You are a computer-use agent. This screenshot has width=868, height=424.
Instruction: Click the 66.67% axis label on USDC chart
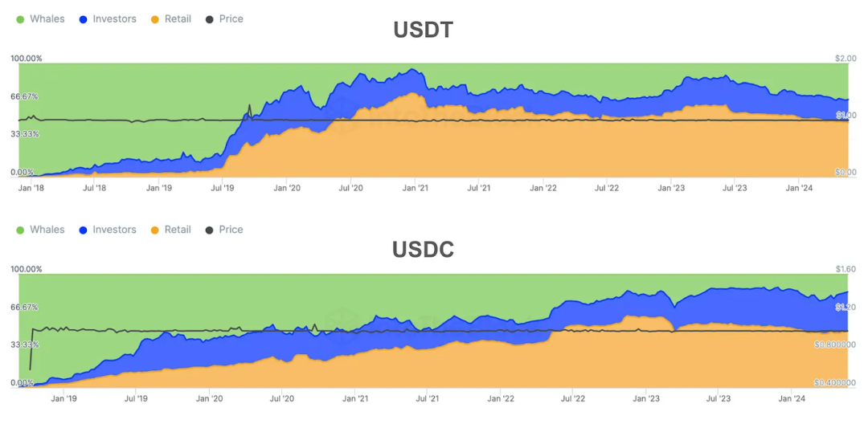(25, 308)
